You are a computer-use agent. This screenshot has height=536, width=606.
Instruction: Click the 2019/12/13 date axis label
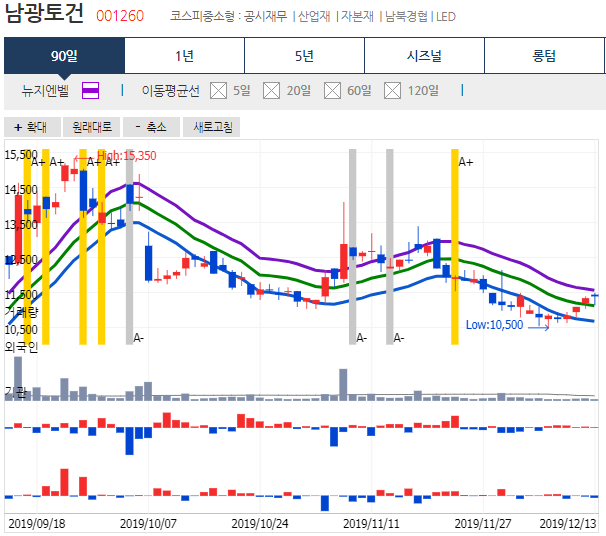click(568, 524)
